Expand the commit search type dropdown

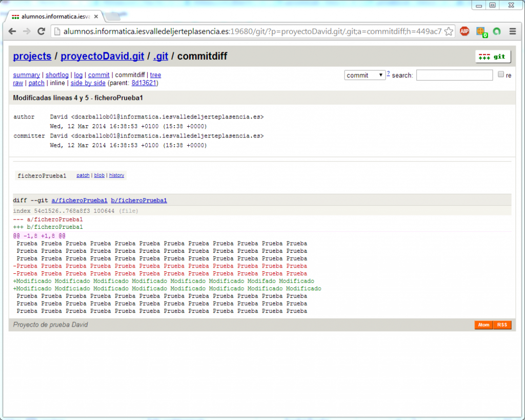click(365, 75)
